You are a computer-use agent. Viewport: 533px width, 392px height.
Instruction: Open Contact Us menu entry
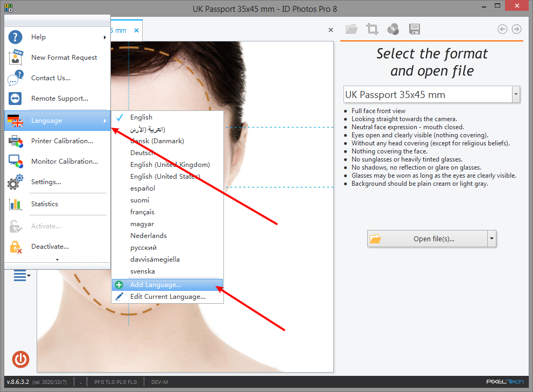(58, 78)
